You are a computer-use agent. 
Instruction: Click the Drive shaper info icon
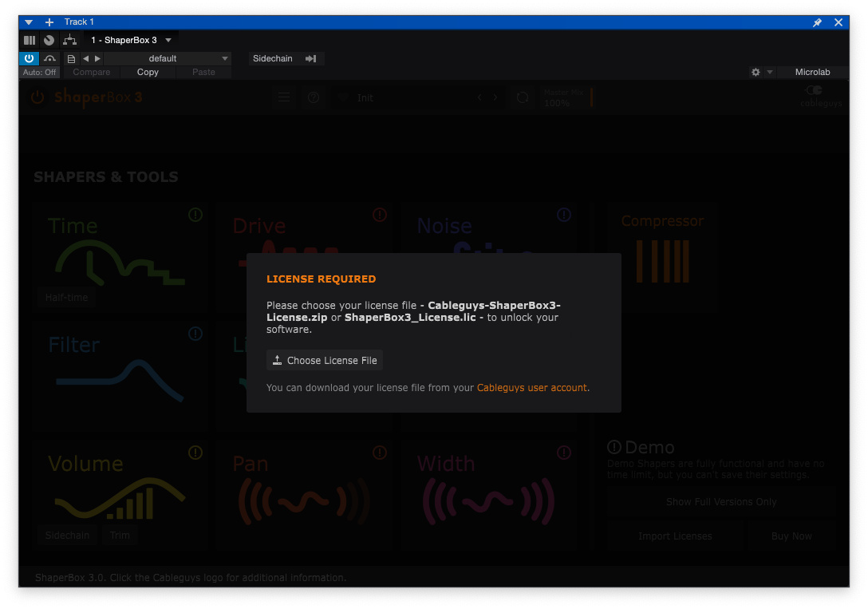click(x=380, y=215)
